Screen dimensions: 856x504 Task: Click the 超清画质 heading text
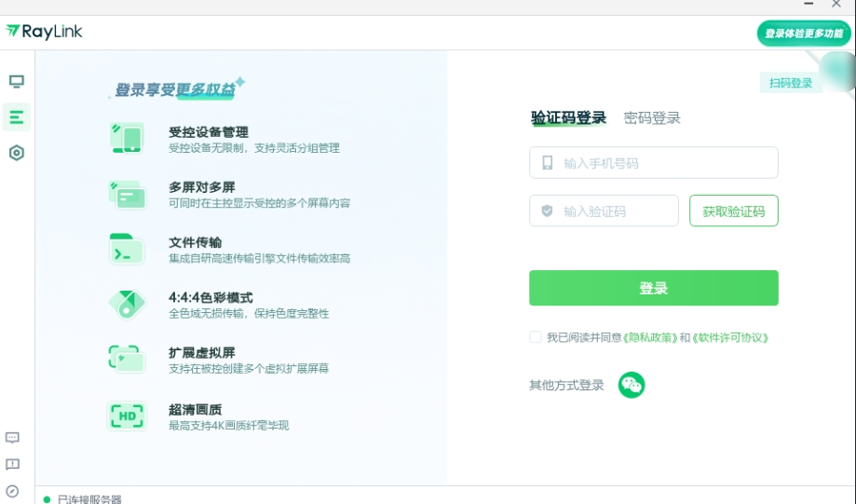[195, 410]
